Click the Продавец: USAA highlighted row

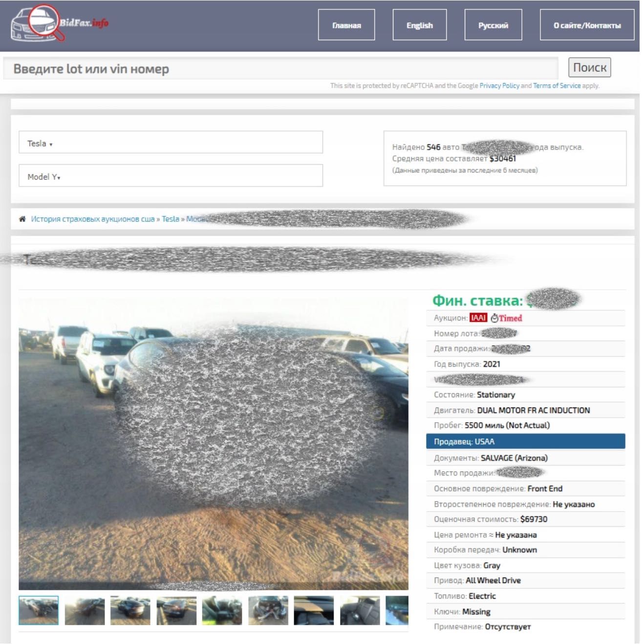pos(526,441)
